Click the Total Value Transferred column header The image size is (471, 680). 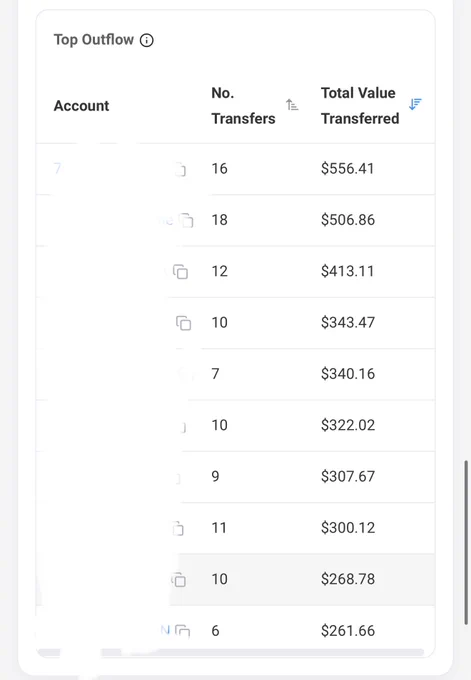[x=360, y=105]
